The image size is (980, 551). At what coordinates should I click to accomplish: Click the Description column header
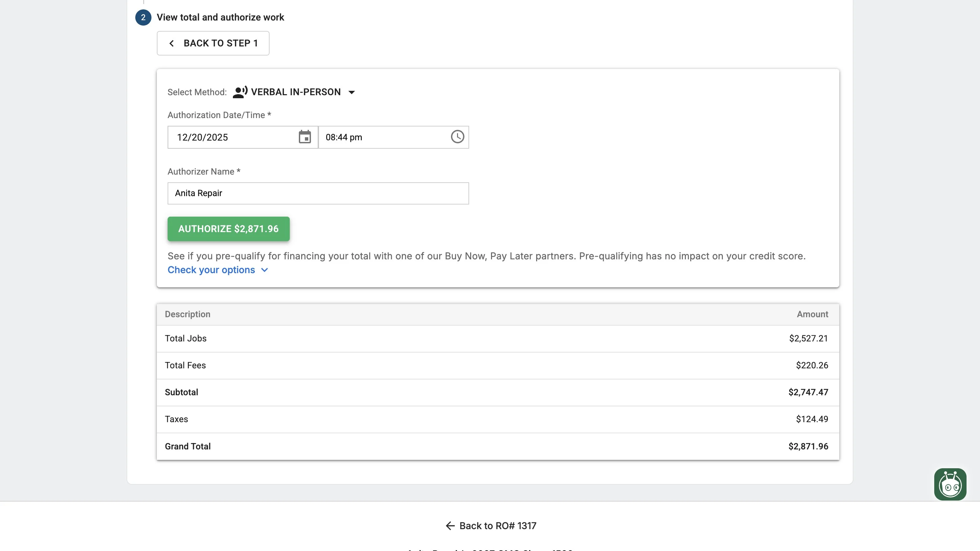pos(187,314)
